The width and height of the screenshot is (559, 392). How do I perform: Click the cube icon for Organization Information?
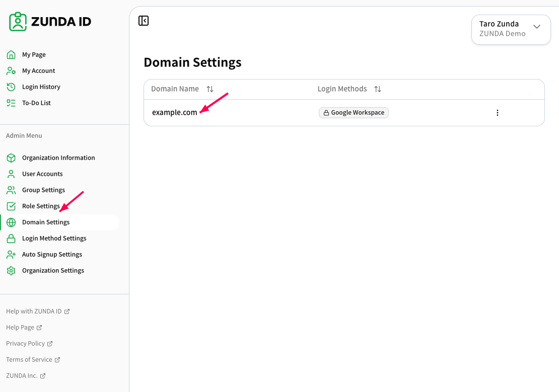click(x=11, y=158)
